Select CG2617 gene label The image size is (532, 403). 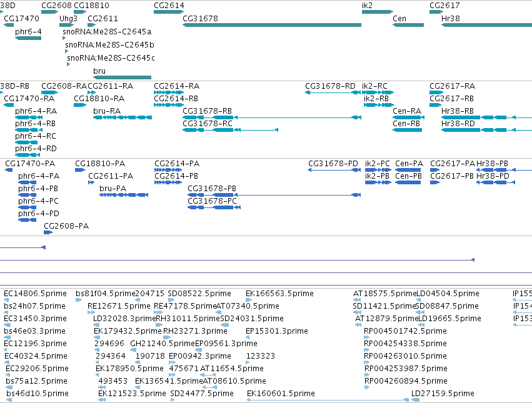tap(445, 6)
